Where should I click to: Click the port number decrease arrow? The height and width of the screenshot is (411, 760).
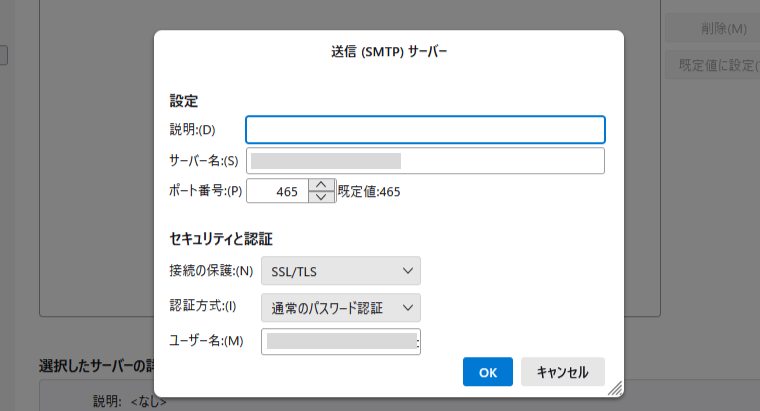point(320,197)
